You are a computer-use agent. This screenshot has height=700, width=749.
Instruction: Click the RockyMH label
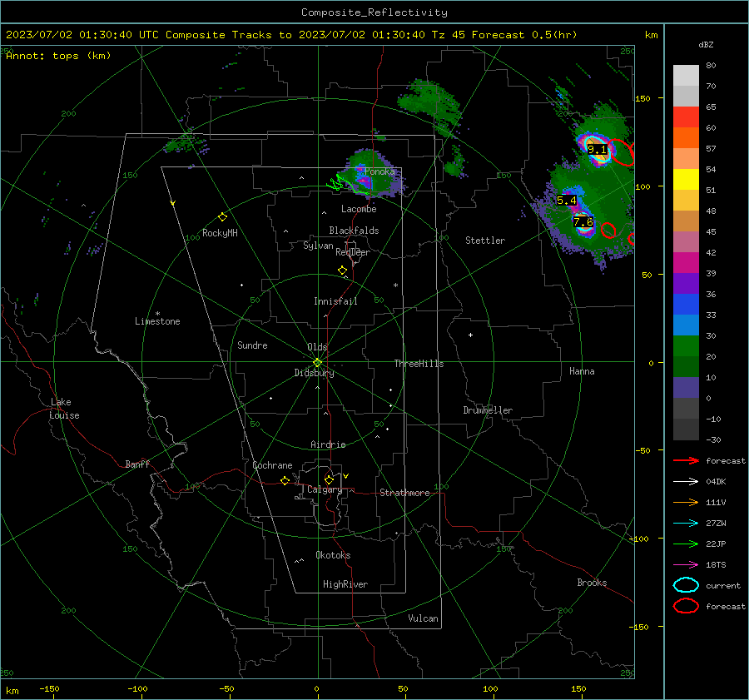220,233
